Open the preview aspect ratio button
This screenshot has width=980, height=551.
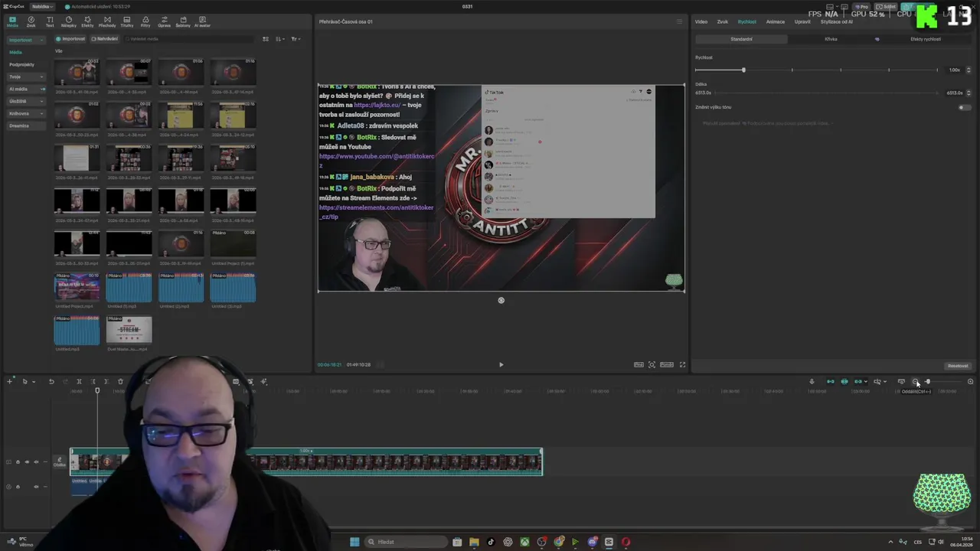click(x=667, y=365)
